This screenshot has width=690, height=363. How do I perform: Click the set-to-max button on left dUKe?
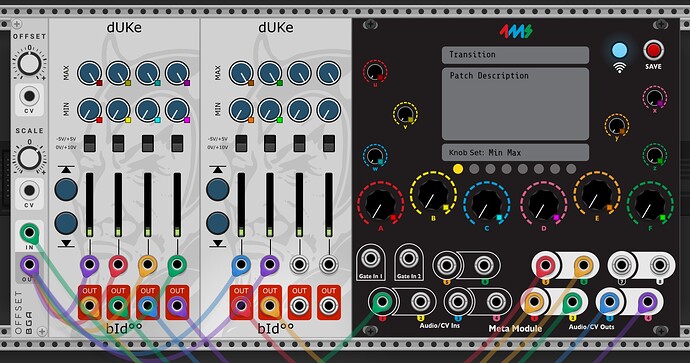(x=66, y=190)
